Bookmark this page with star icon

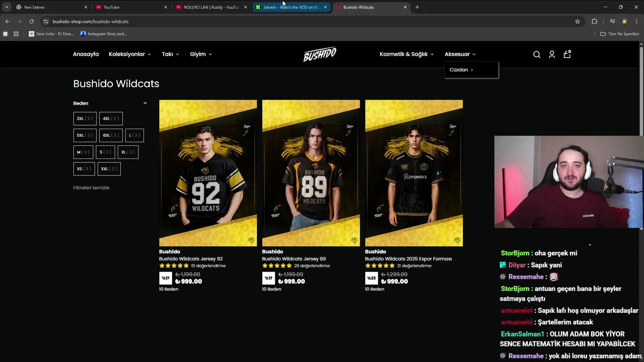[578, 21]
